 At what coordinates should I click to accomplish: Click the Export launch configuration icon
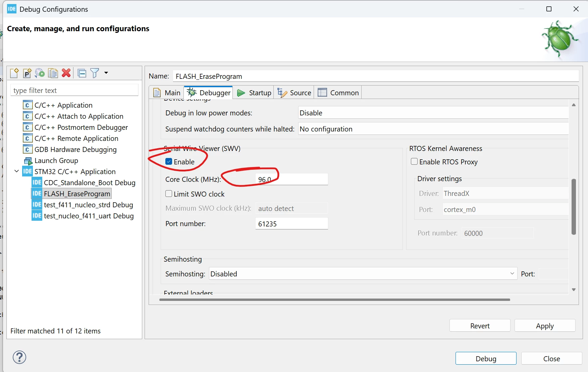pyautogui.click(x=40, y=73)
